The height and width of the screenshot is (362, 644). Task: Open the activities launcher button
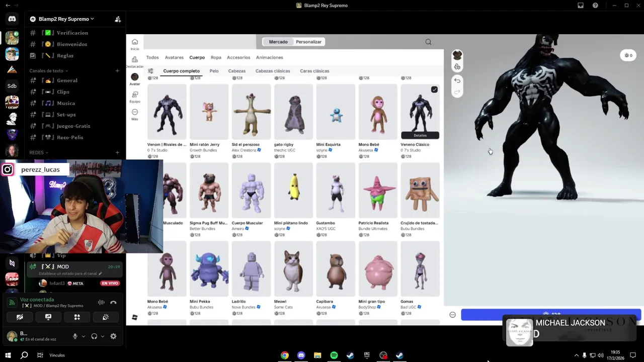pos(77,317)
